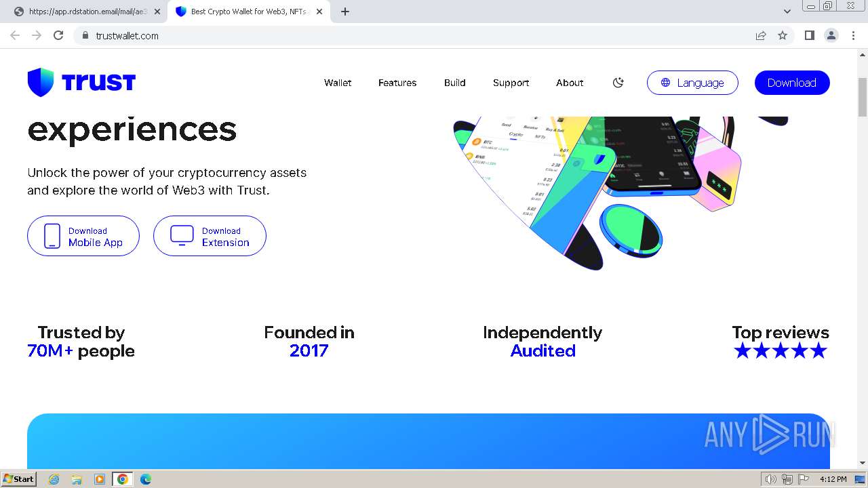Open the Language selector
Image resolution: width=868 pixels, height=488 pixels.
[x=692, y=83]
